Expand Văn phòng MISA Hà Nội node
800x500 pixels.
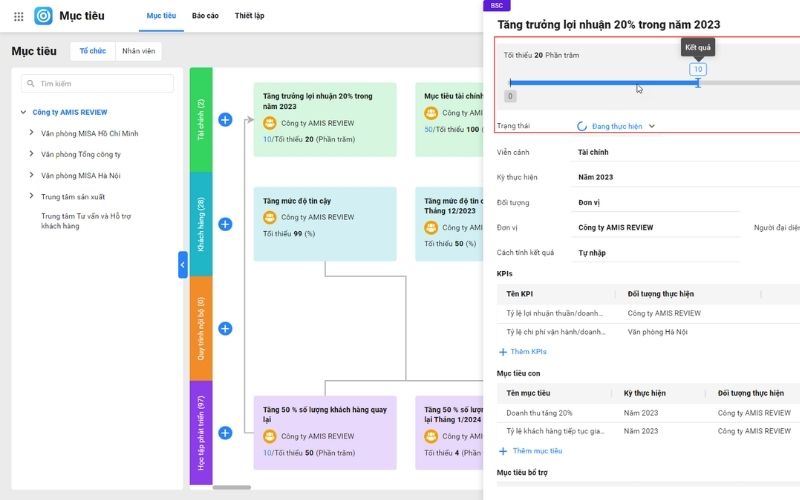click(31, 175)
